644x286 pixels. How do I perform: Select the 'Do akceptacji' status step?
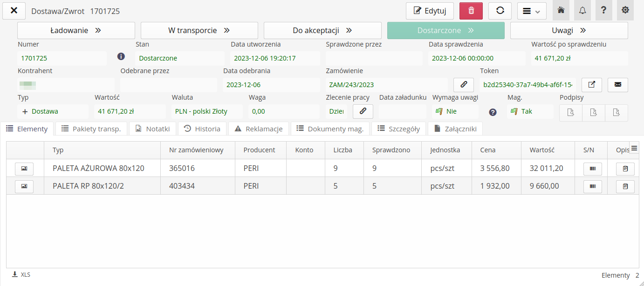(x=322, y=31)
